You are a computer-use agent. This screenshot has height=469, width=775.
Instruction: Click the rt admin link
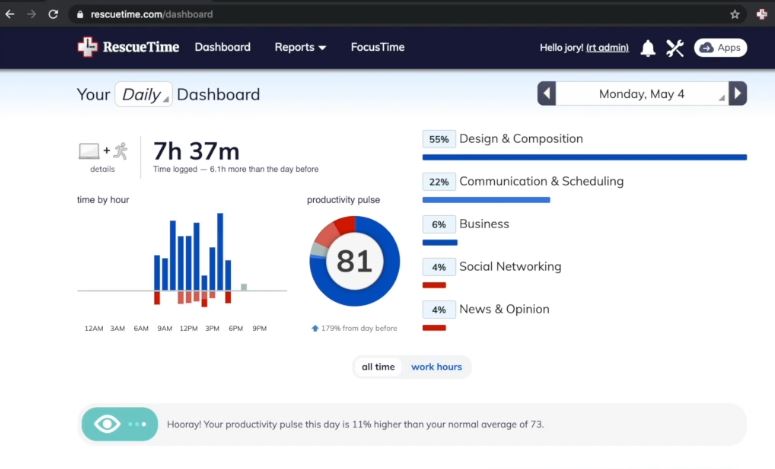click(607, 48)
